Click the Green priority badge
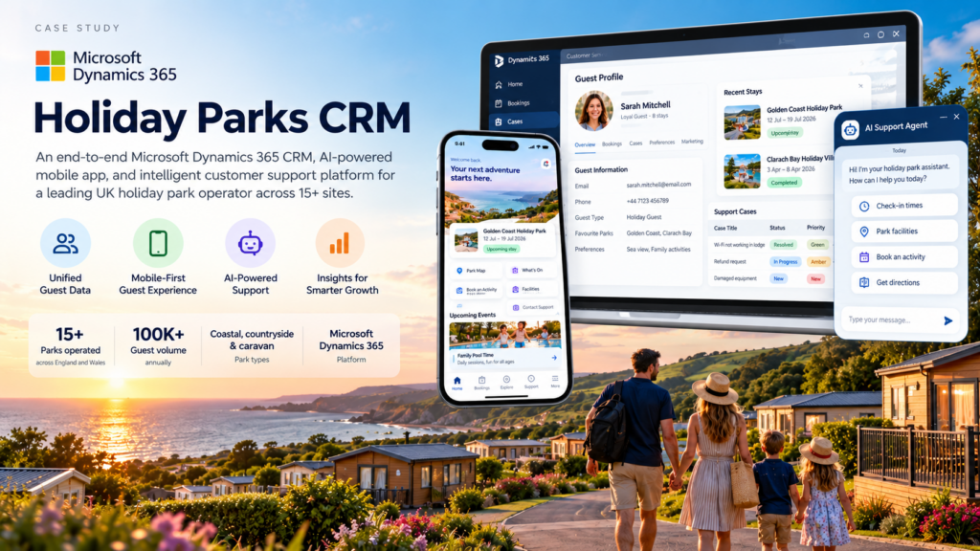 [x=817, y=245]
